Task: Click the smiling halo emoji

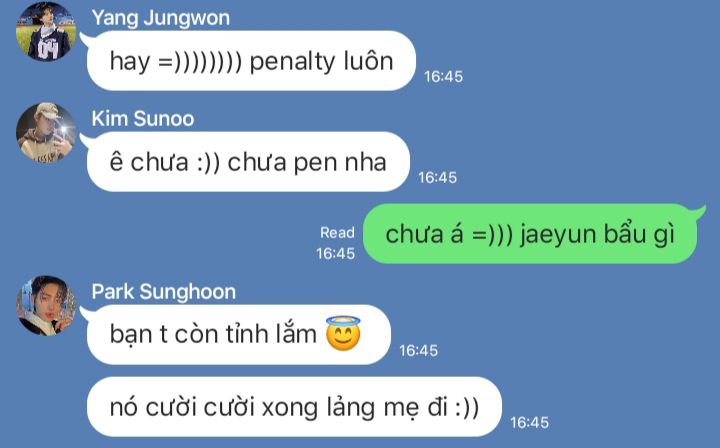Action: pos(343,334)
